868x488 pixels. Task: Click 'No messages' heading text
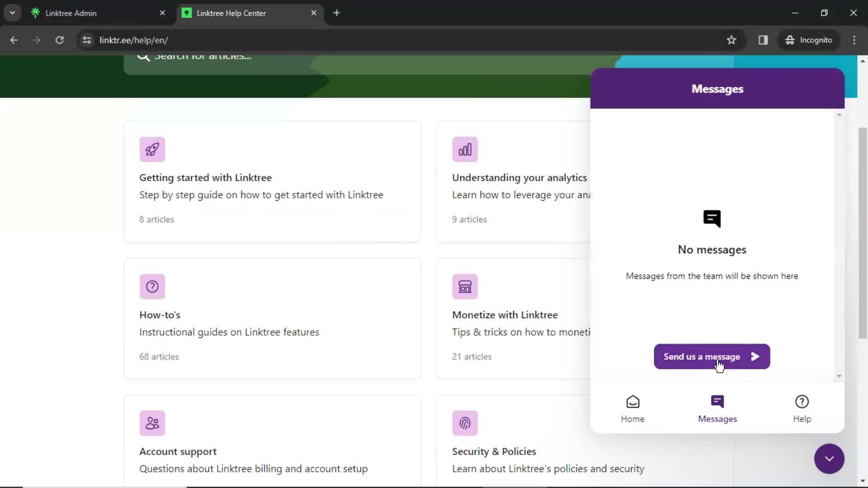712,249
